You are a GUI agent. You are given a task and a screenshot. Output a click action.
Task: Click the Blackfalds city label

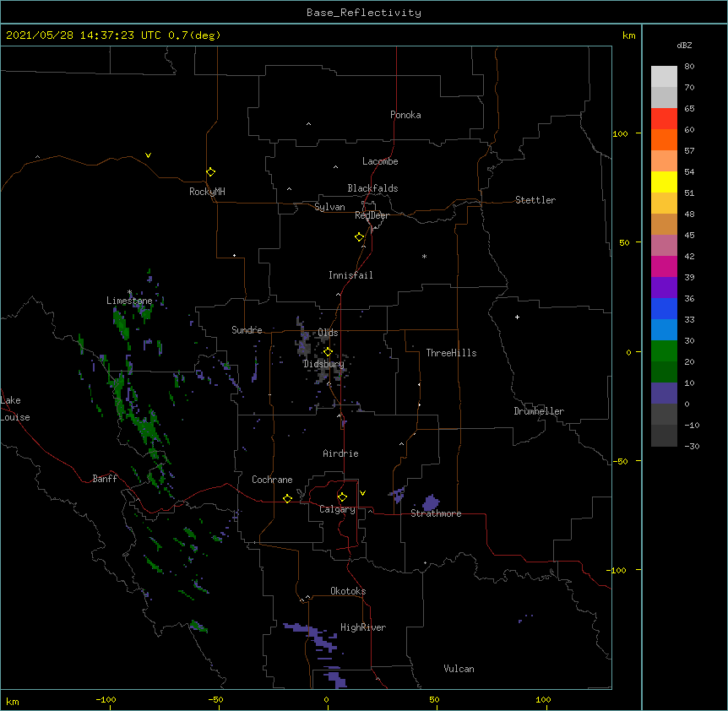point(372,188)
